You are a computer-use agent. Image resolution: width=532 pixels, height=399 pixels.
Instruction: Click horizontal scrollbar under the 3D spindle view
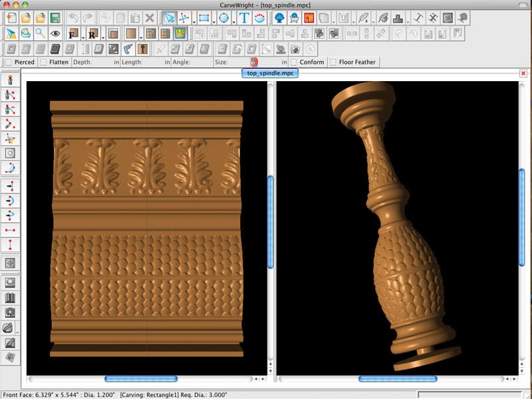(397, 379)
